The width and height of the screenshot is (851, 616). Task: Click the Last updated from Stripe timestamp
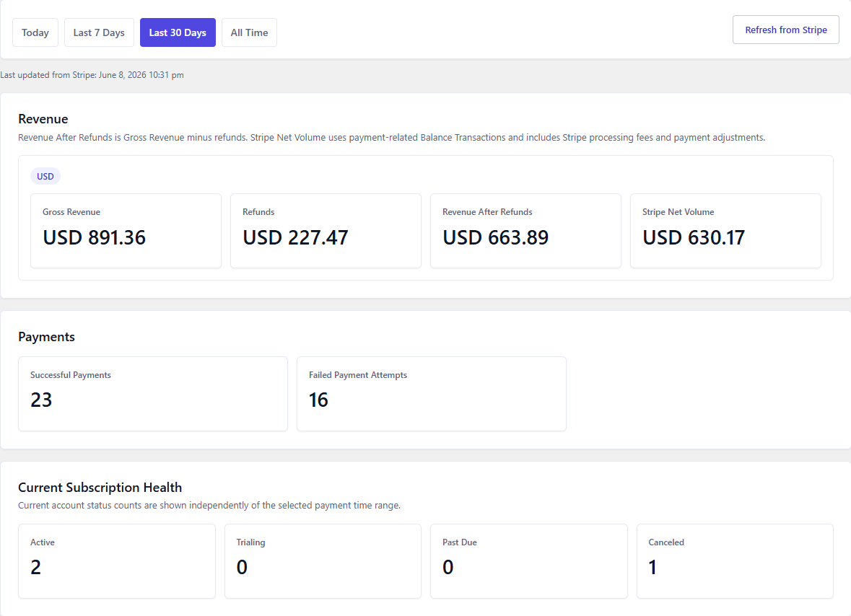coord(92,75)
